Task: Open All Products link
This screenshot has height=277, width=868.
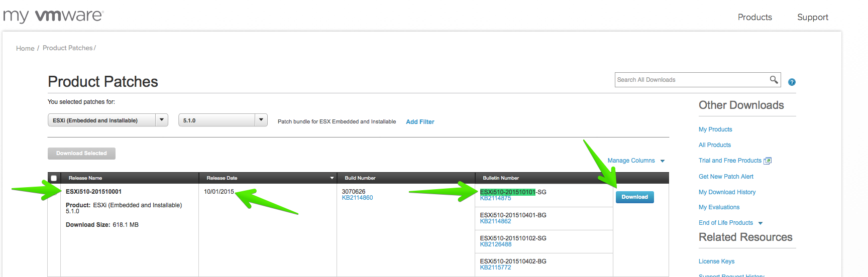Action: pyautogui.click(x=715, y=145)
